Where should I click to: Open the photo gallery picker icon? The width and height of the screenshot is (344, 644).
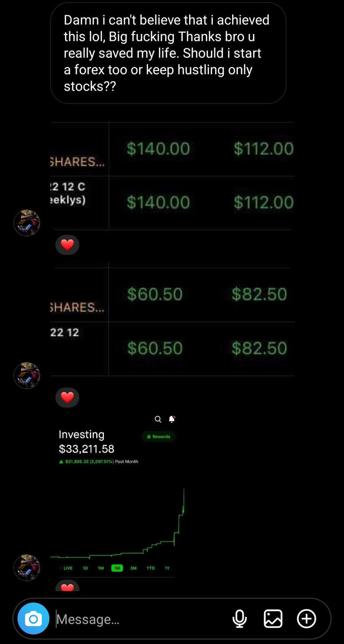pos(273,618)
